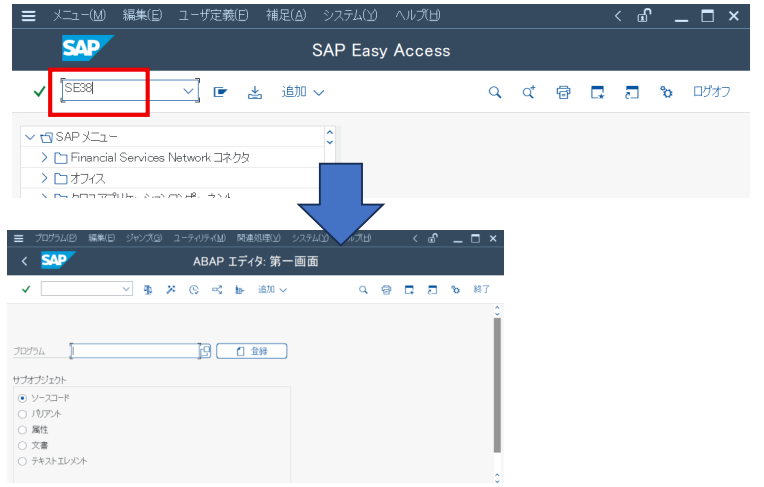Click the new window icon in ABAP Editor toolbar
Image resolution: width=764 pixels, height=487 pixels.
[409, 290]
